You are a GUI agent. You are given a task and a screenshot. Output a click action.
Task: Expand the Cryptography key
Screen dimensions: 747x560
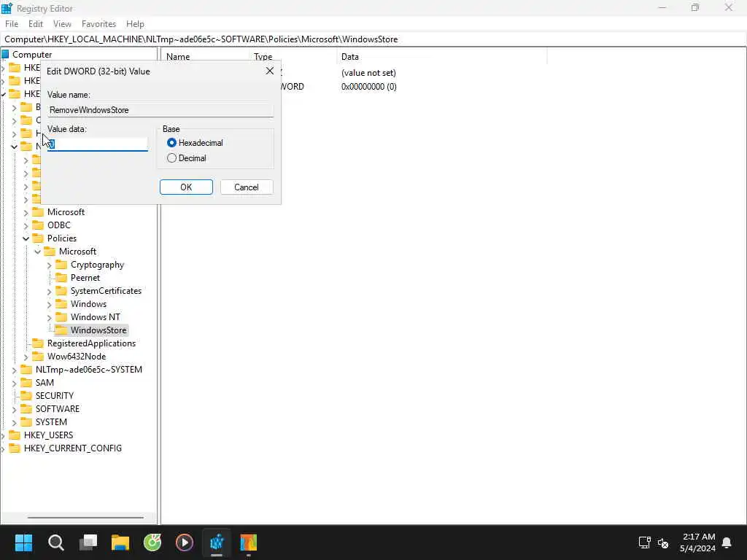coord(50,265)
